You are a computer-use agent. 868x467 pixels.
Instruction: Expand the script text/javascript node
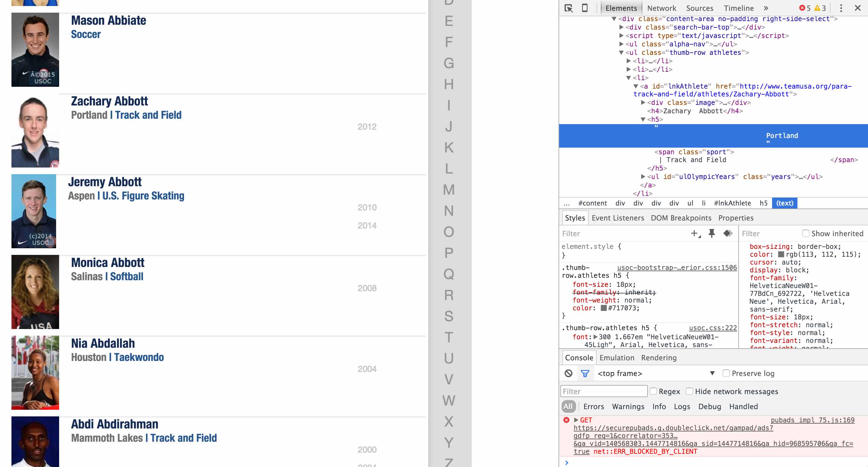tap(621, 36)
